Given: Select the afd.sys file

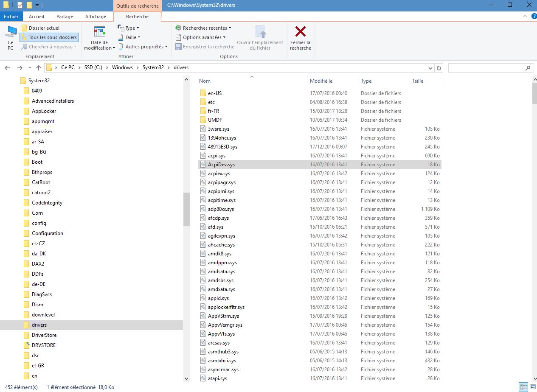Looking at the screenshot, I should [215, 227].
